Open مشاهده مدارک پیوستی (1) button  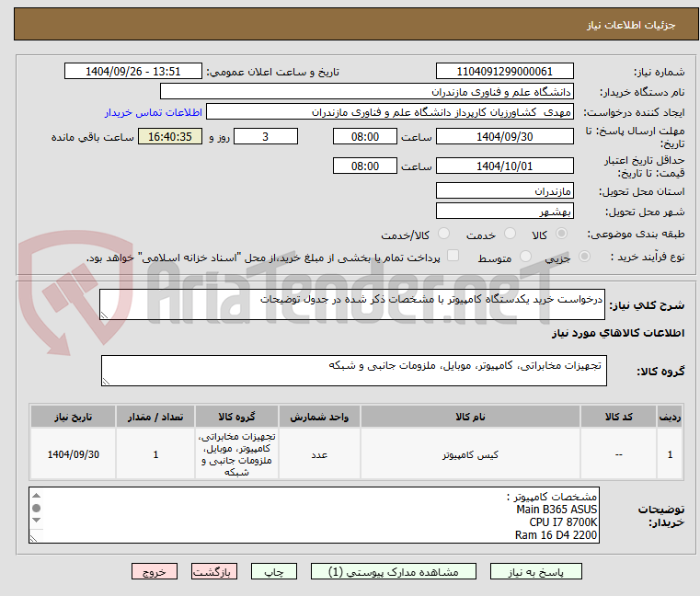point(394,571)
